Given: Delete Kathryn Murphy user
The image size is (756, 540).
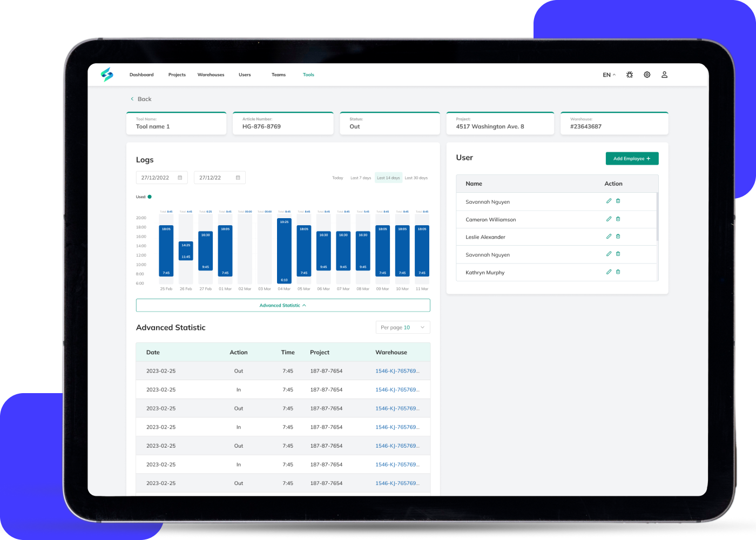Looking at the screenshot, I should coord(618,272).
